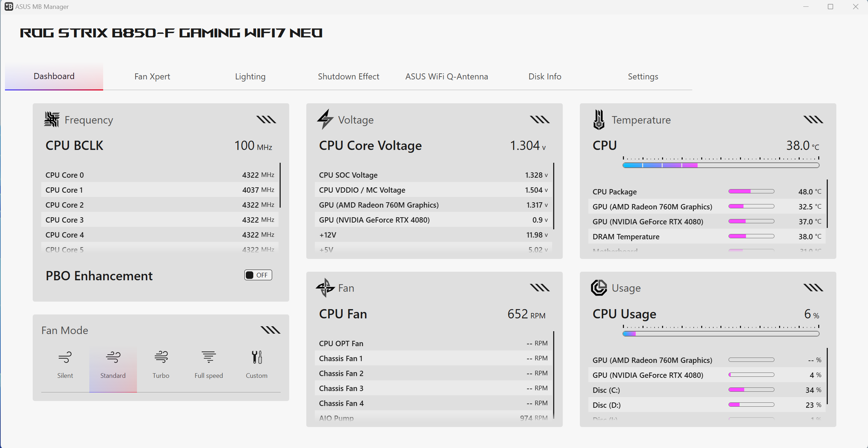Select the Turbo fan mode icon
The image size is (868, 448).
[x=161, y=357]
